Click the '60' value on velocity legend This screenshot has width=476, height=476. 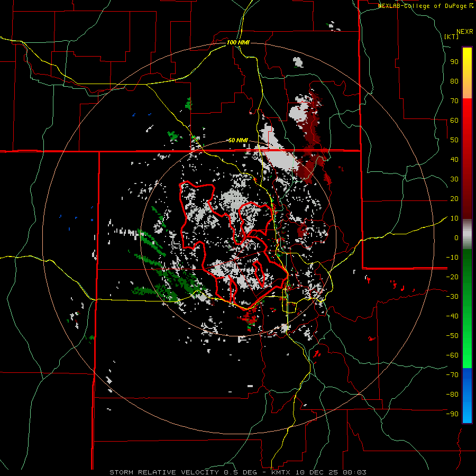pyautogui.click(x=454, y=120)
